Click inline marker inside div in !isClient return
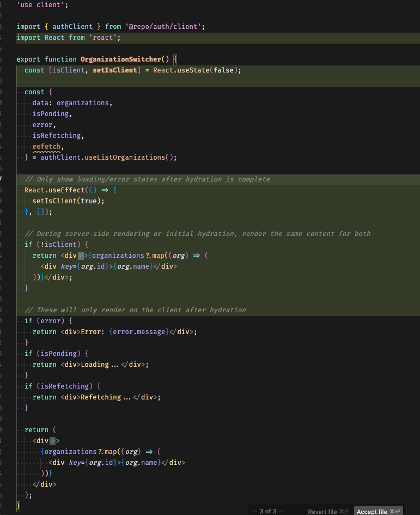Screen dimensions: 420x515 pos(81,256)
